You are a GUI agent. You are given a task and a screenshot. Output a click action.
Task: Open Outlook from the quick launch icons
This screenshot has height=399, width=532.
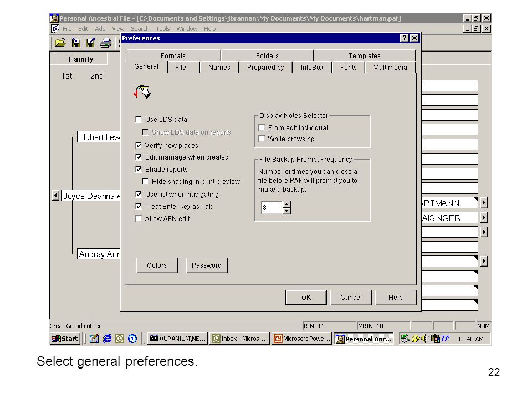120,339
